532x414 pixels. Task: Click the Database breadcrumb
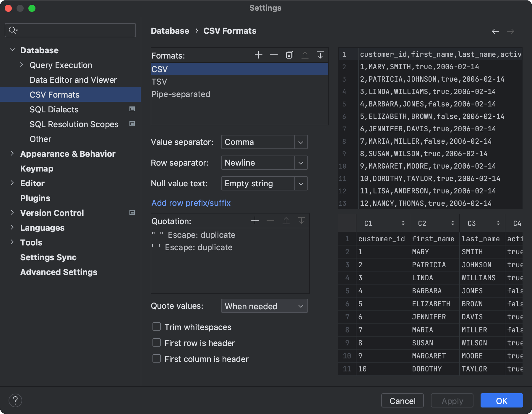click(170, 30)
